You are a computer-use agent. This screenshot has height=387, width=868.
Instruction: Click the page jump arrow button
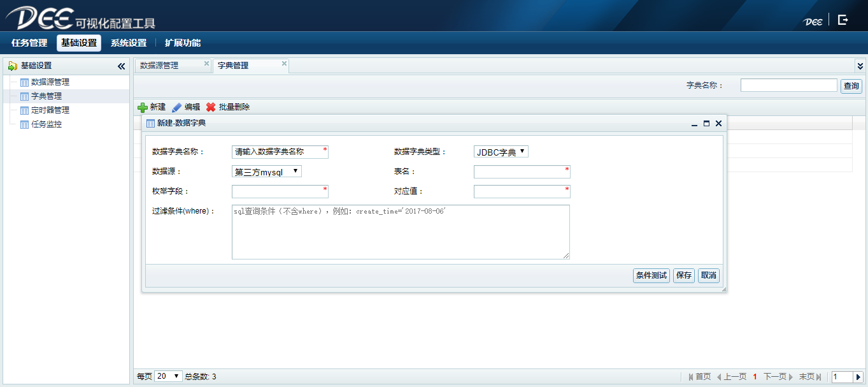point(858,377)
